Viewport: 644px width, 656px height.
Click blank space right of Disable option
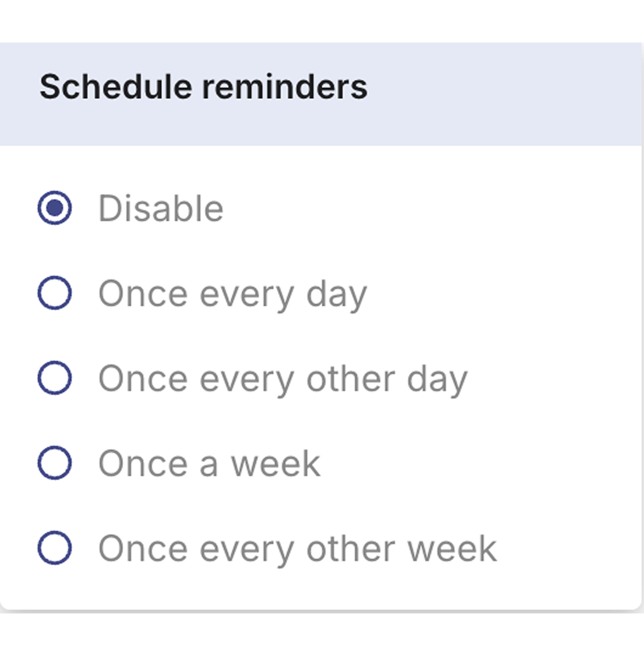415,209
